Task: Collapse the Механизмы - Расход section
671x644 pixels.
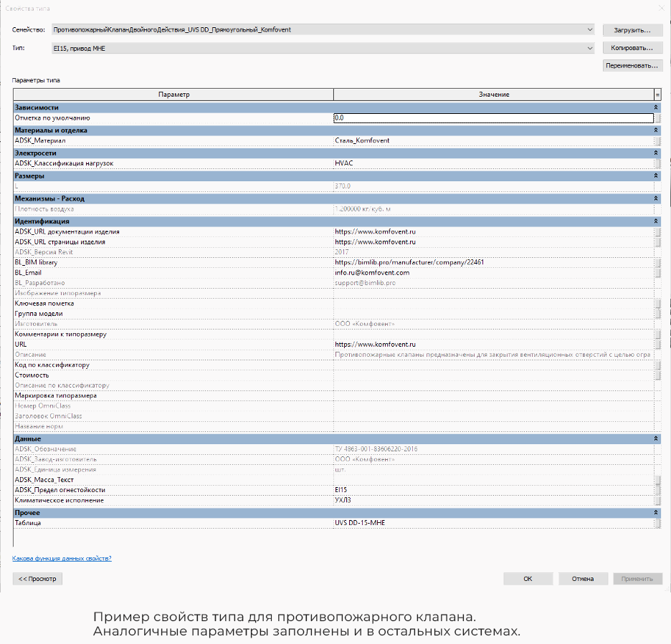Action: click(x=656, y=198)
